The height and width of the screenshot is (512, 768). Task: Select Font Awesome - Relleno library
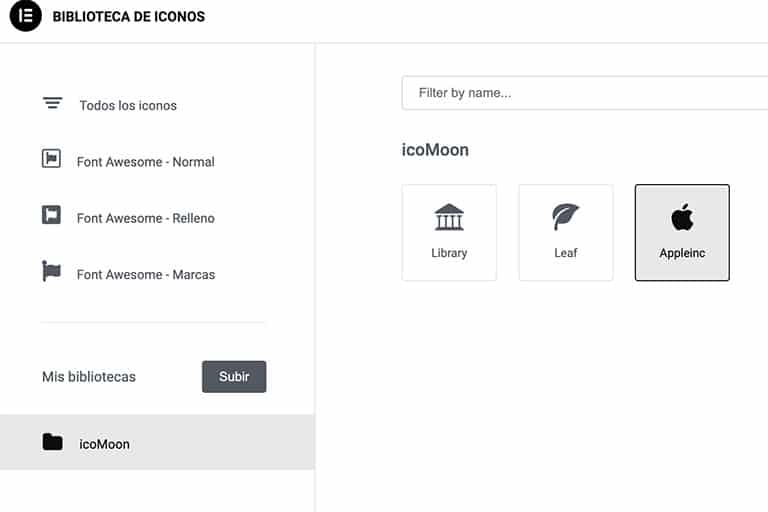(145, 218)
